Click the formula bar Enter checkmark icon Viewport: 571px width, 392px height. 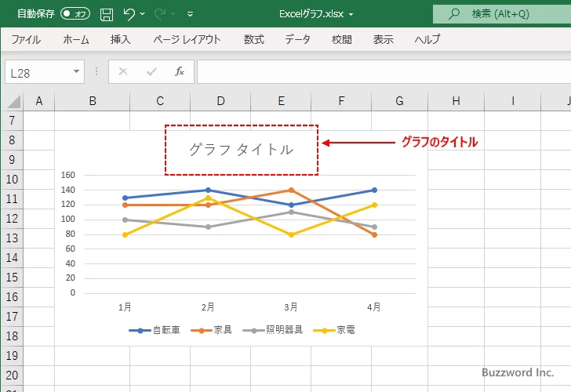click(151, 71)
